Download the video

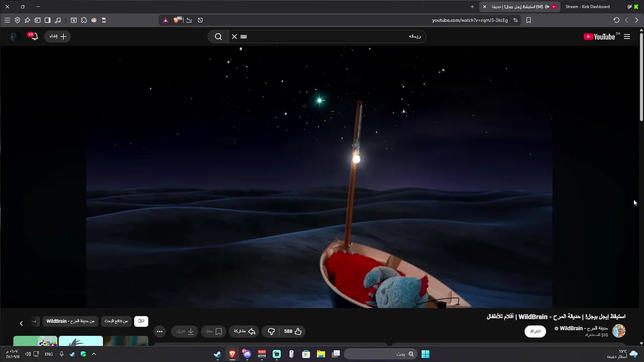185,331
